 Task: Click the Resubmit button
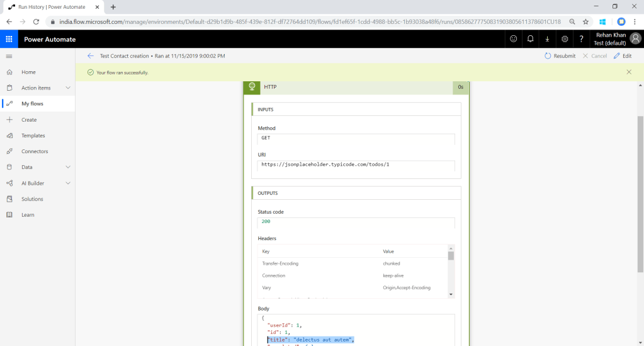[560, 56]
